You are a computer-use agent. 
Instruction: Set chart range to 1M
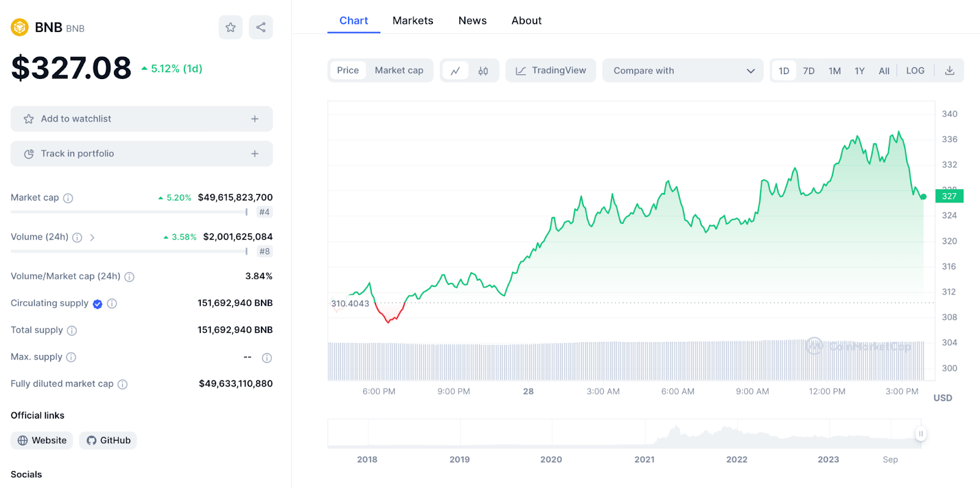[x=835, y=70]
